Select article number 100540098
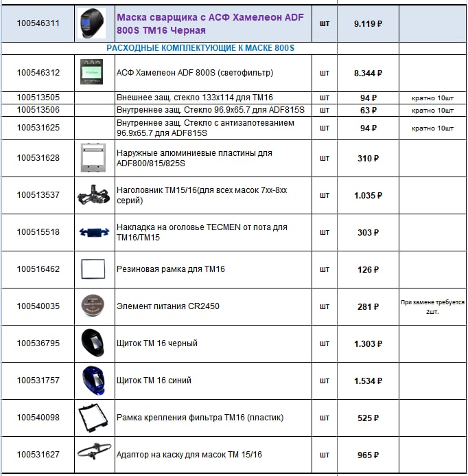Screen dimensions: 468x476 click(x=38, y=418)
